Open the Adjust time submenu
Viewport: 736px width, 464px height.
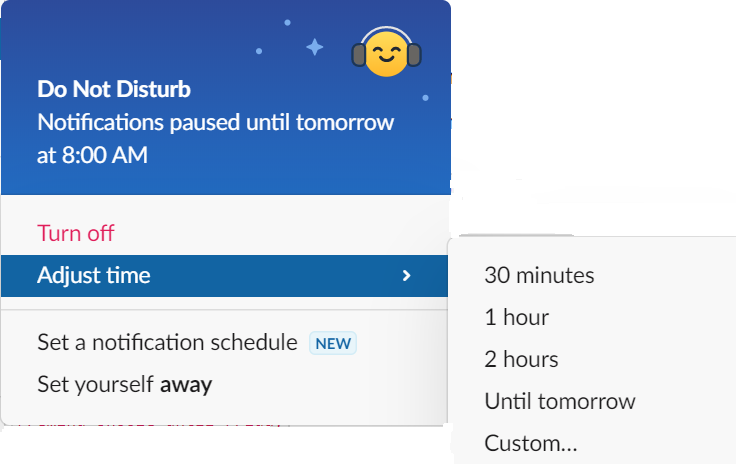pos(224,276)
